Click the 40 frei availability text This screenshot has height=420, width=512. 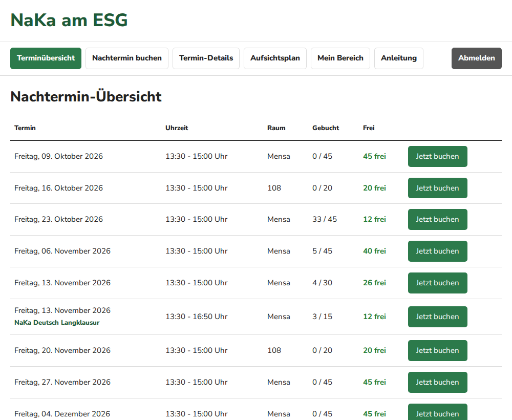coord(375,251)
